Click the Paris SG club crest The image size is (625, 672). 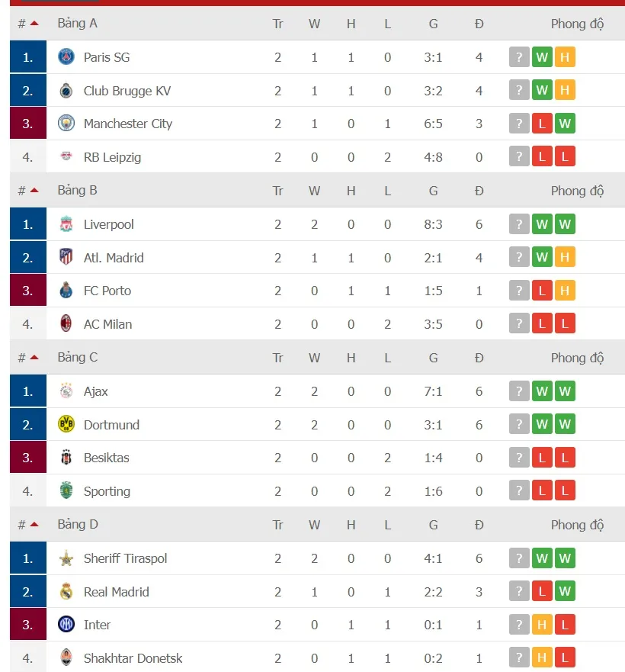click(x=66, y=56)
